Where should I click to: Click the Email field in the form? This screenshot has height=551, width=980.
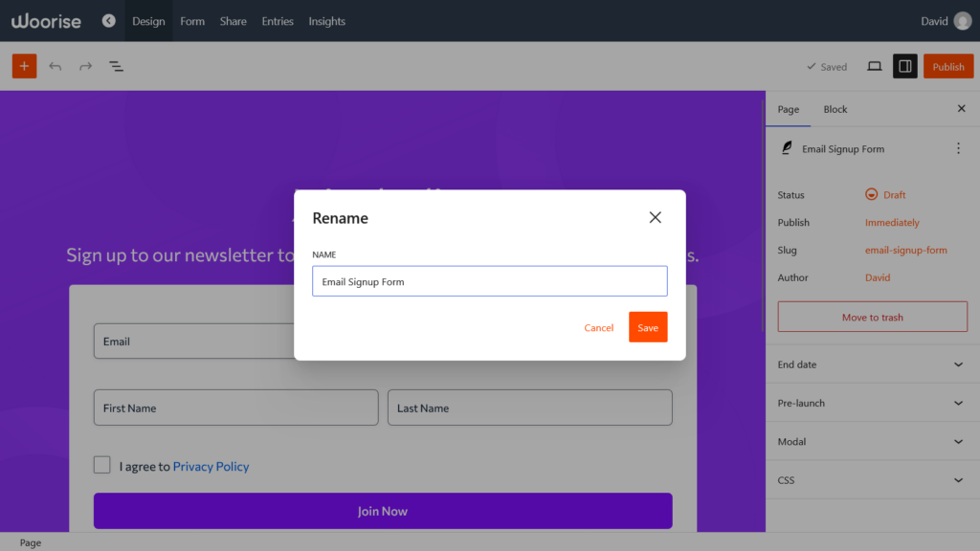(193, 342)
